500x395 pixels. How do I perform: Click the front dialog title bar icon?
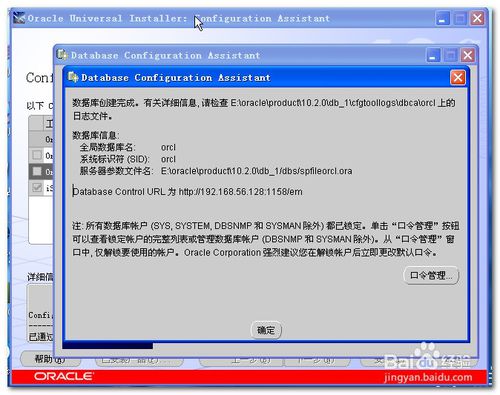73,77
